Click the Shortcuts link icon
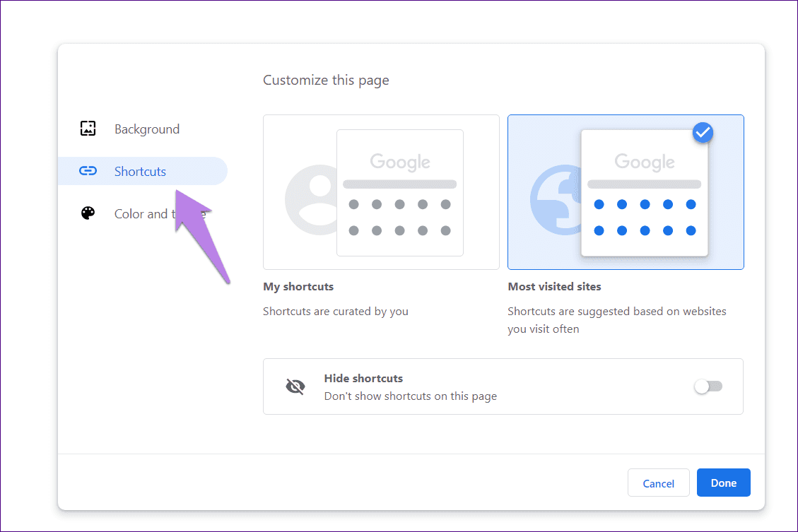The width and height of the screenshot is (798, 532). pyautogui.click(x=88, y=171)
